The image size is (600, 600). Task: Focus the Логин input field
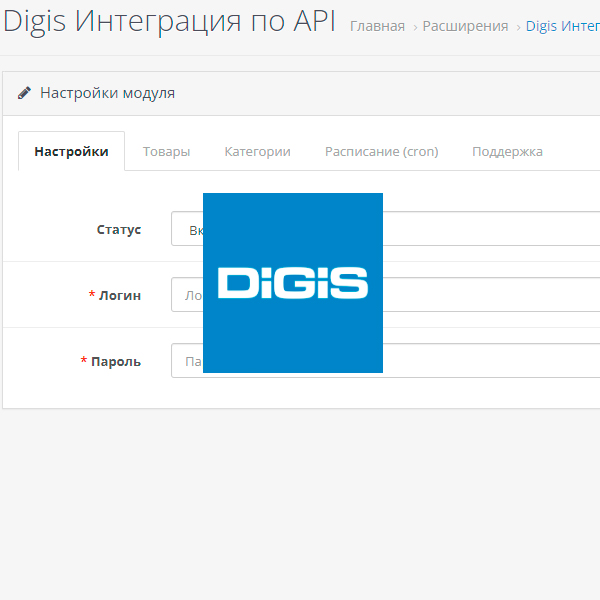coord(385,294)
